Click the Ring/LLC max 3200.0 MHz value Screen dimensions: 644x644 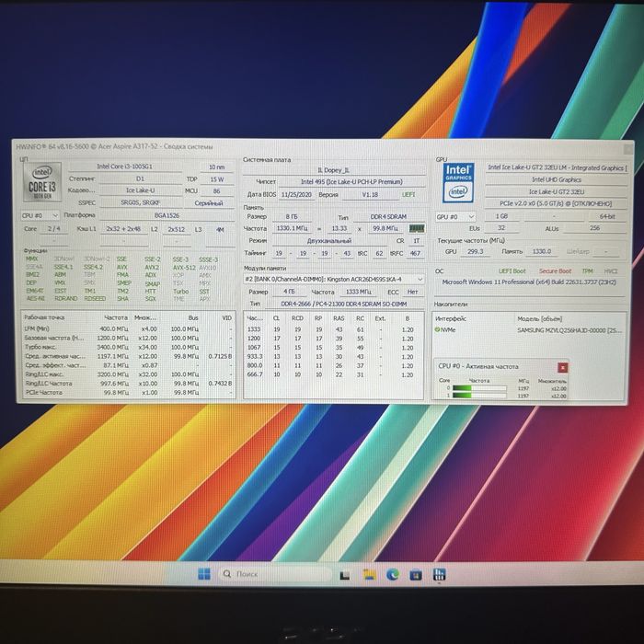pos(113,374)
